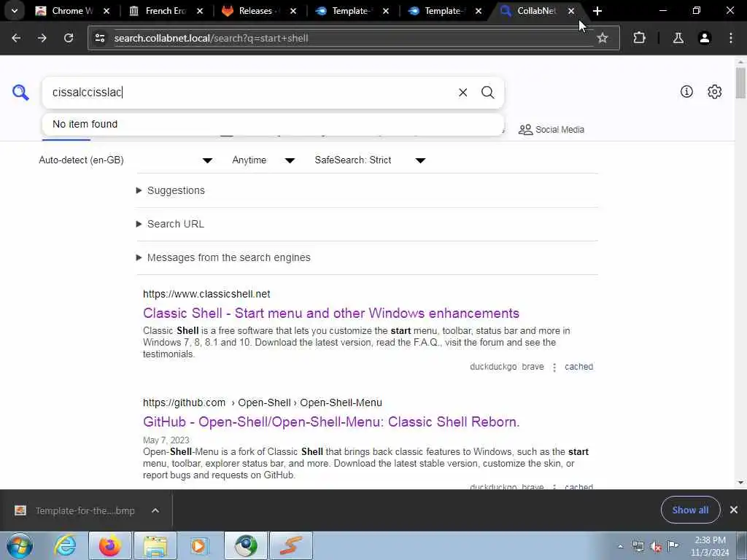Open the taskbar clock showing 2:38 PM
This screenshot has width=747, height=560.
[x=710, y=546]
